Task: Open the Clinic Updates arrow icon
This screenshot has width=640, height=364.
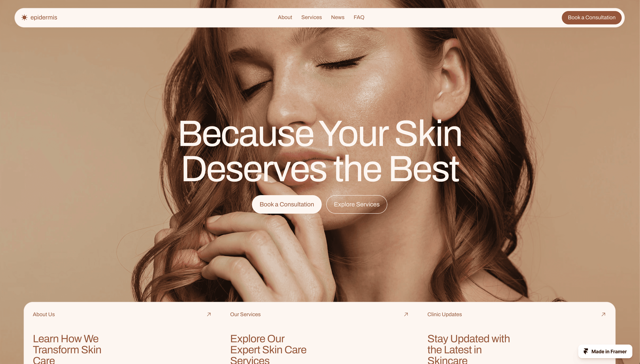Action: [603, 314]
